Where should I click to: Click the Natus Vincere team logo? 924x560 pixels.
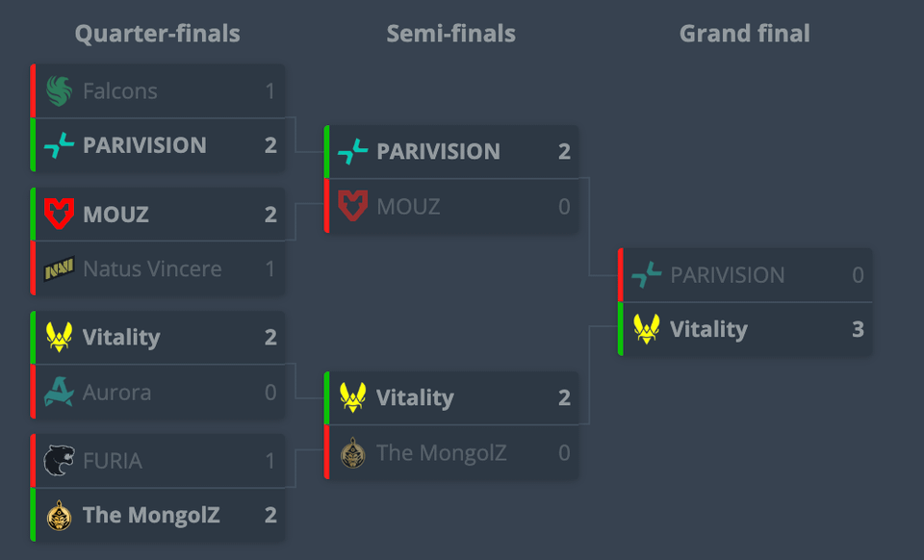[x=59, y=268]
